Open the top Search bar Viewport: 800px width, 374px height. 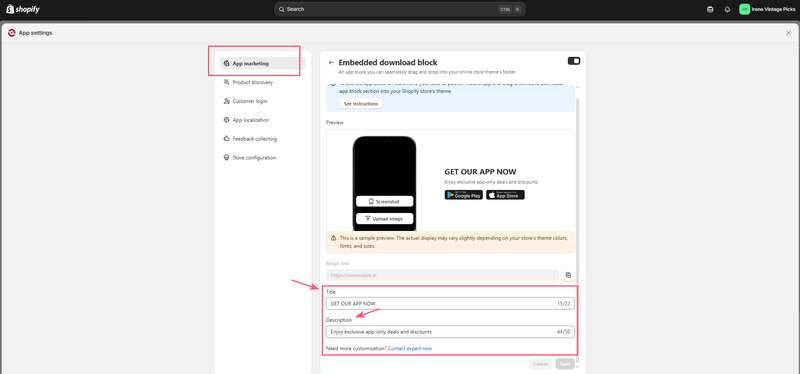click(x=399, y=9)
